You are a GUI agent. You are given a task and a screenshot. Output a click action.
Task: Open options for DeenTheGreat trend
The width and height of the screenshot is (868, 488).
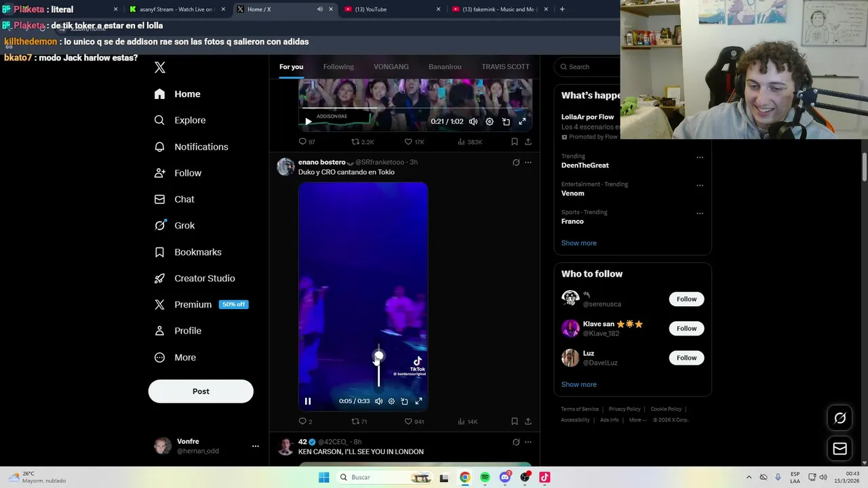(700, 157)
